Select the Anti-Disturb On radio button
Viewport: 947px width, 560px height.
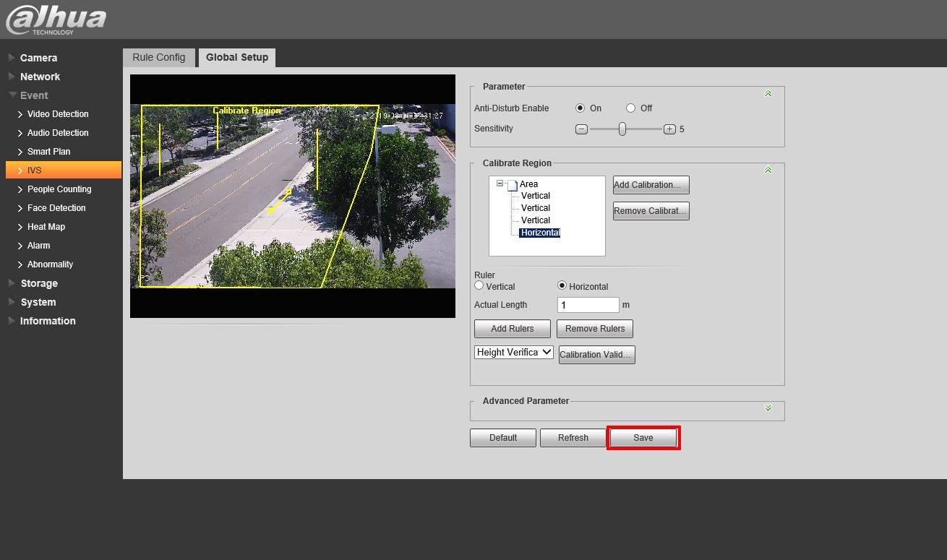point(580,108)
